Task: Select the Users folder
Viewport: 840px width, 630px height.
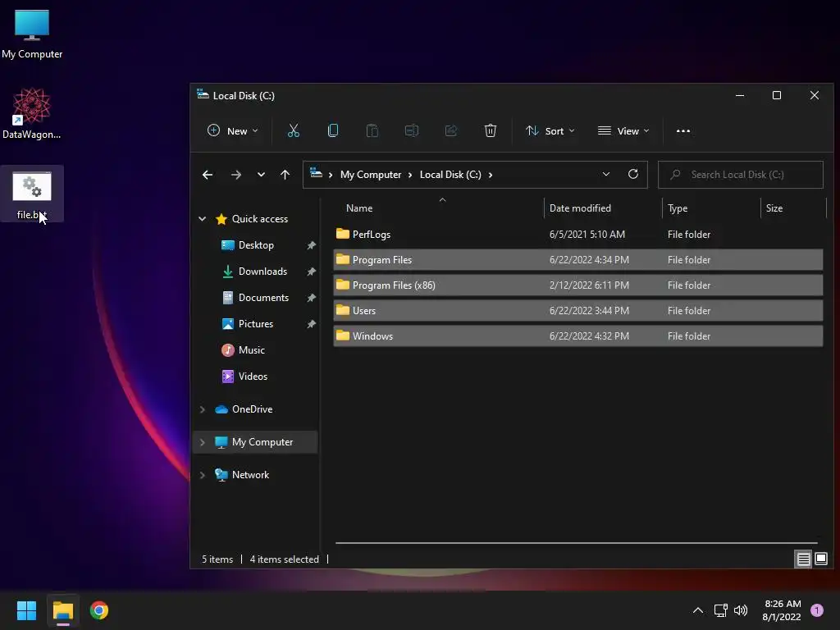Action: coord(577,311)
